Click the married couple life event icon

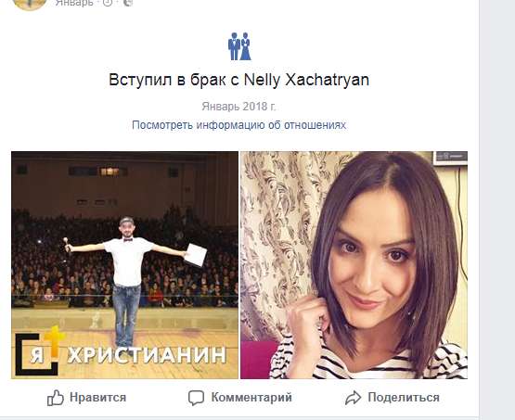239,46
